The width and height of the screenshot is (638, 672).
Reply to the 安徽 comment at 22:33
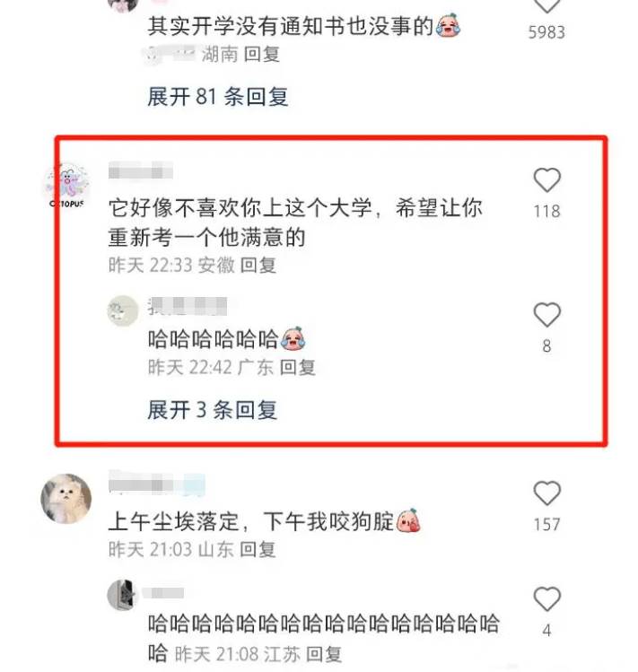click(x=258, y=266)
